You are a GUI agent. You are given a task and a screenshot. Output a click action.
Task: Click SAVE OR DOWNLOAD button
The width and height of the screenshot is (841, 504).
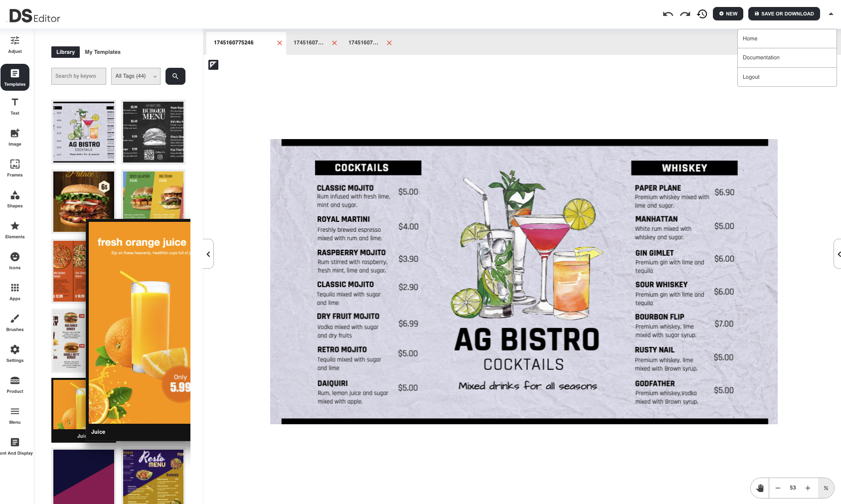pyautogui.click(x=784, y=14)
